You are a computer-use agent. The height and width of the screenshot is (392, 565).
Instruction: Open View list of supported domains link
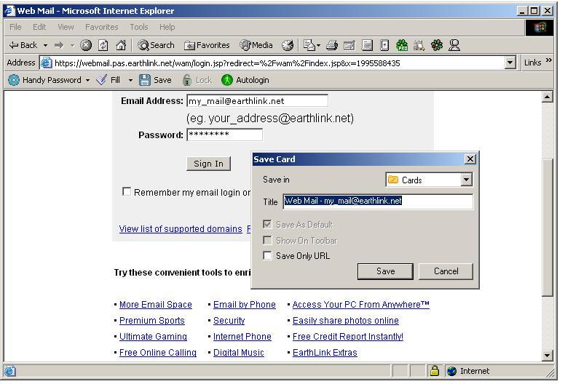[181, 229]
